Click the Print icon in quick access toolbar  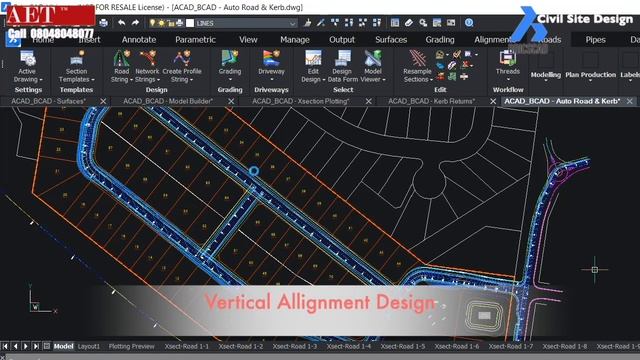[x=104, y=23]
